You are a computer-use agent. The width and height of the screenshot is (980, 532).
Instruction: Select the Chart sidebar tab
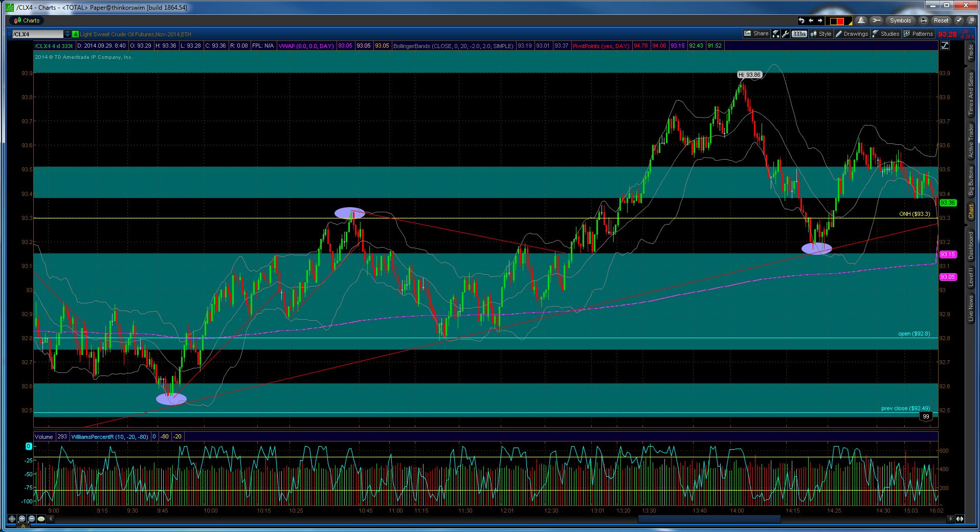coord(971,211)
